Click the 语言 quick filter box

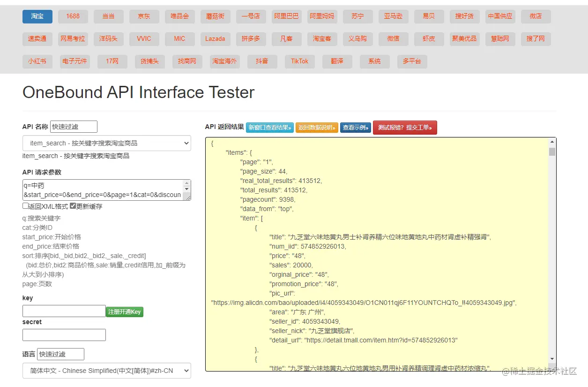pyautogui.click(x=60, y=354)
